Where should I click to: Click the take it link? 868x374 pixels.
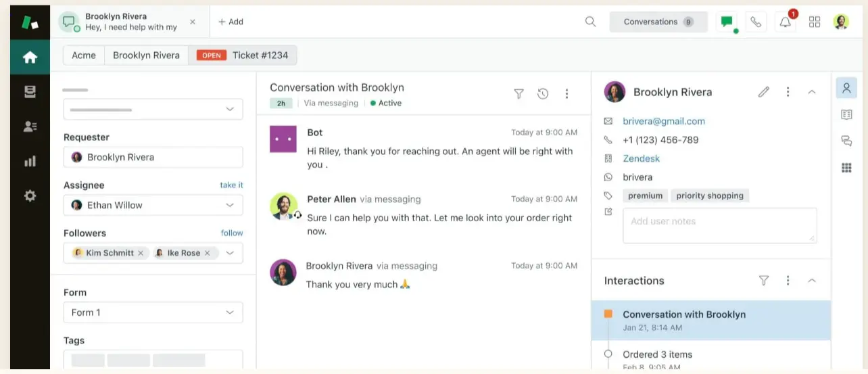(x=231, y=185)
